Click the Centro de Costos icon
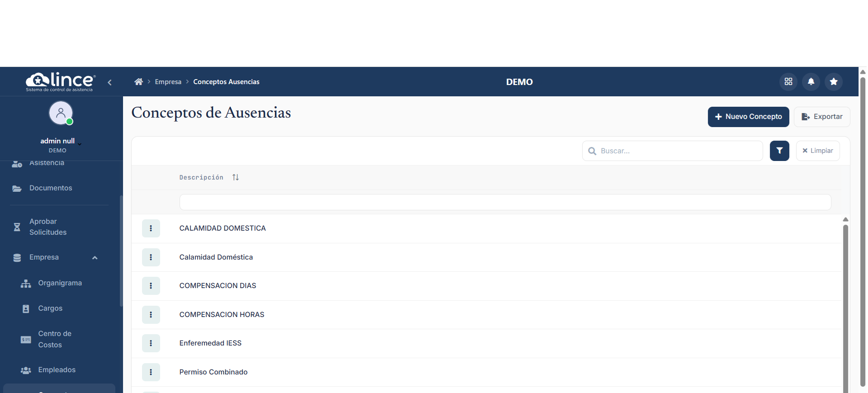The height and width of the screenshot is (393, 868). [x=26, y=340]
